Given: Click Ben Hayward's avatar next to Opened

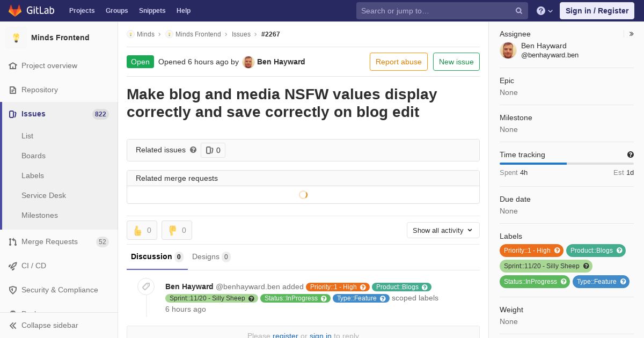Looking at the screenshot, I should (x=248, y=62).
